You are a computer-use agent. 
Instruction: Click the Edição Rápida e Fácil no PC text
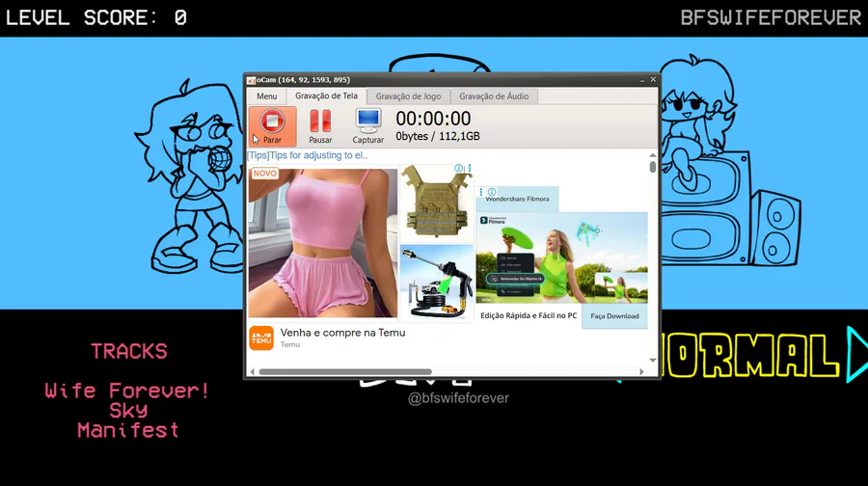[529, 315]
